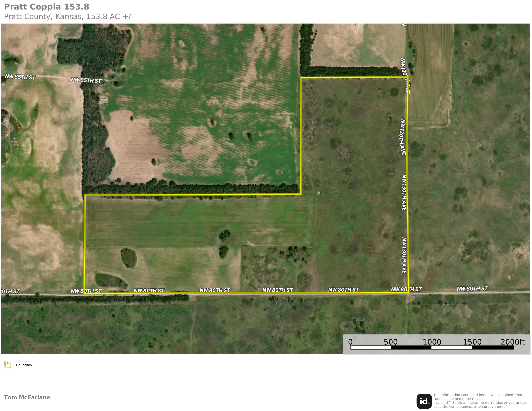Click the yellow Boundary legend icon

click(8, 365)
